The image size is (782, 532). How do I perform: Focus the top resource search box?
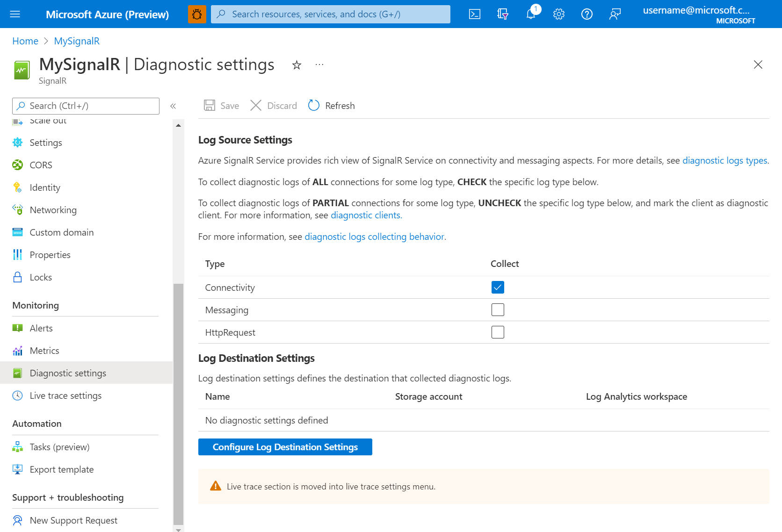click(x=330, y=14)
